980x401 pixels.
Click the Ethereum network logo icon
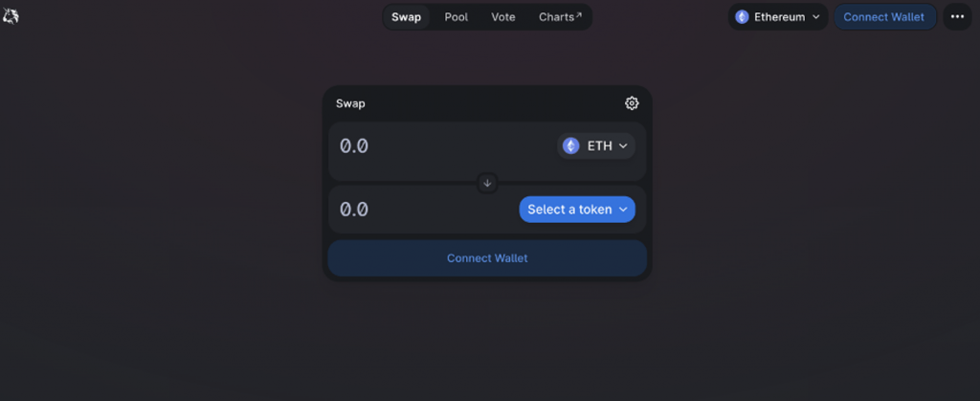tap(742, 17)
